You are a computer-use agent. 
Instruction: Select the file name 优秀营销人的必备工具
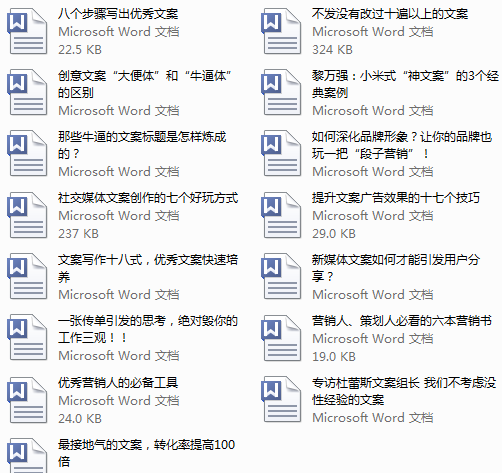point(118,382)
